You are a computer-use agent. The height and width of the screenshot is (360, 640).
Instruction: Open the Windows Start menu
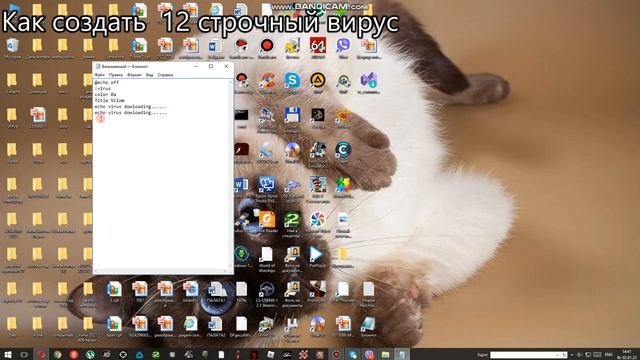(7, 355)
